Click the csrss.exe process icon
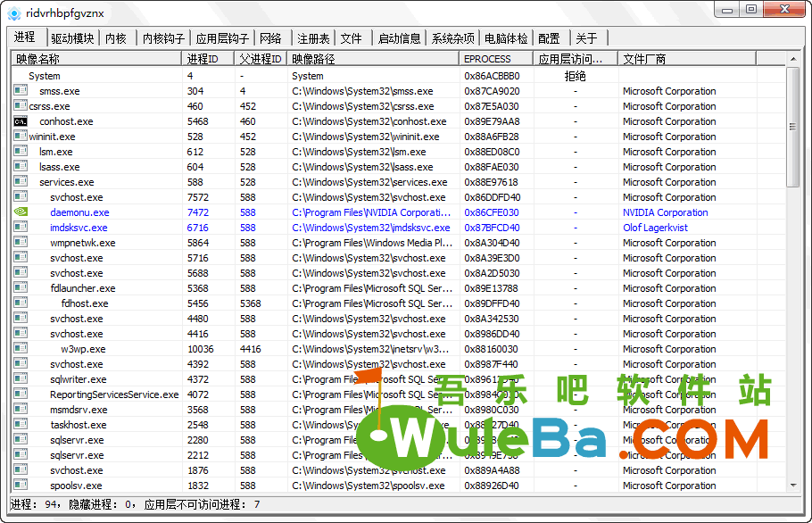 21,105
